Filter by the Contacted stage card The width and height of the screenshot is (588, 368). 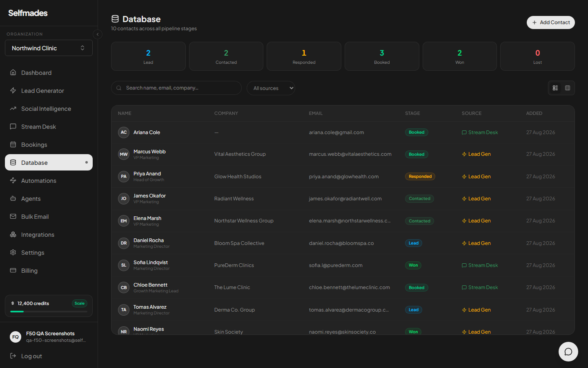pyautogui.click(x=226, y=56)
